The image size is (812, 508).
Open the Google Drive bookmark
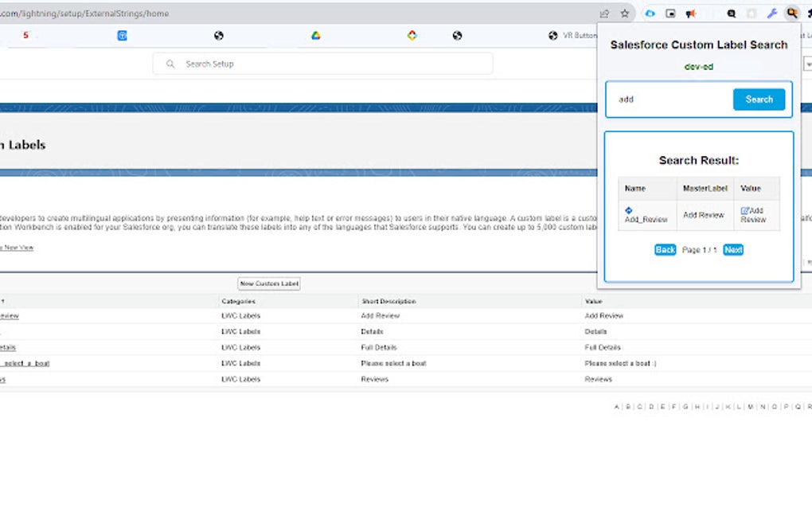pos(315,35)
